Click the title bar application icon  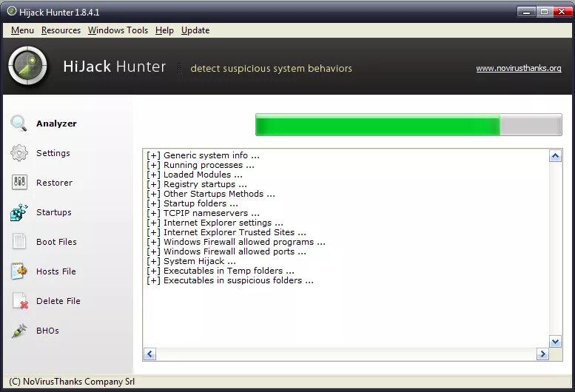[x=12, y=12]
